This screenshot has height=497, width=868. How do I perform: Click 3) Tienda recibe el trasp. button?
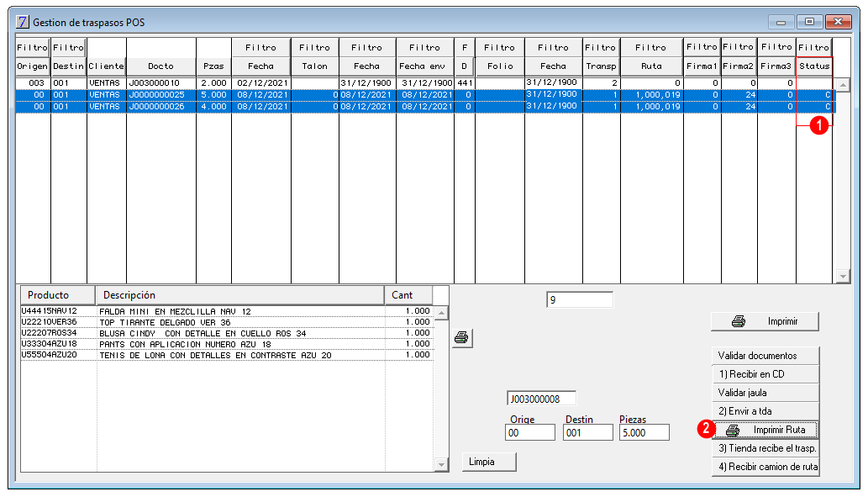click(x=765, y=448)
